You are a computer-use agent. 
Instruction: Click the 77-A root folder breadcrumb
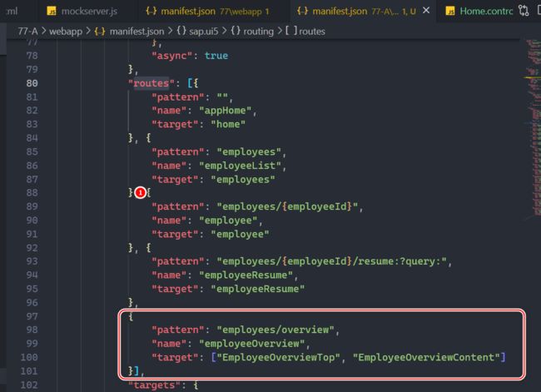pyautogui.click(x=31, y=31)
